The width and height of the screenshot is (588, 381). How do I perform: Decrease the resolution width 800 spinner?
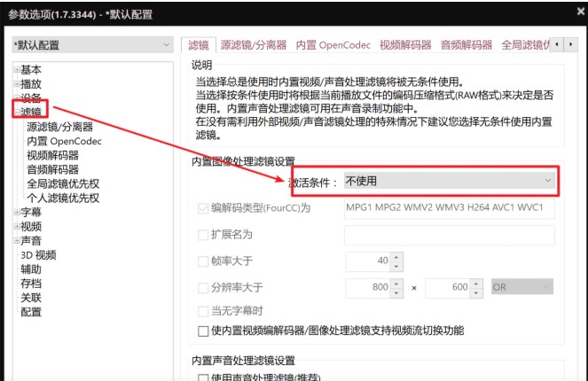(x=396, y=292)
